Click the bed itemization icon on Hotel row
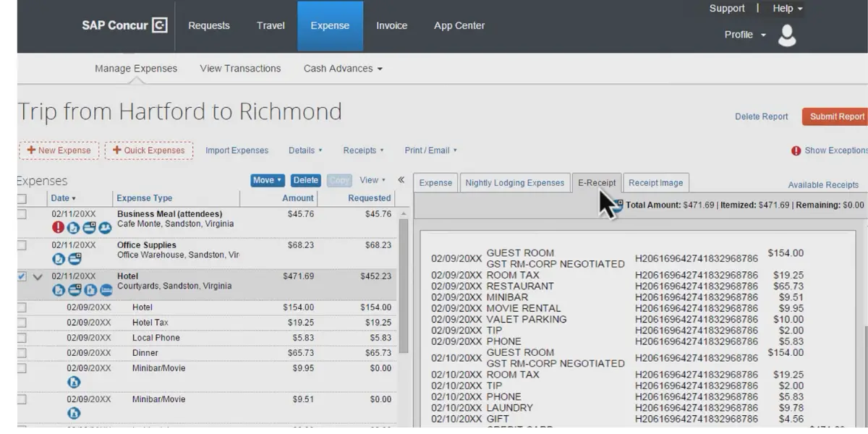 (x=106, y=290)
